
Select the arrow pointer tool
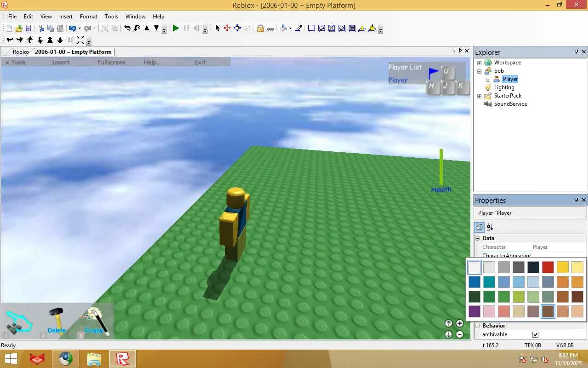coord(218,29)
